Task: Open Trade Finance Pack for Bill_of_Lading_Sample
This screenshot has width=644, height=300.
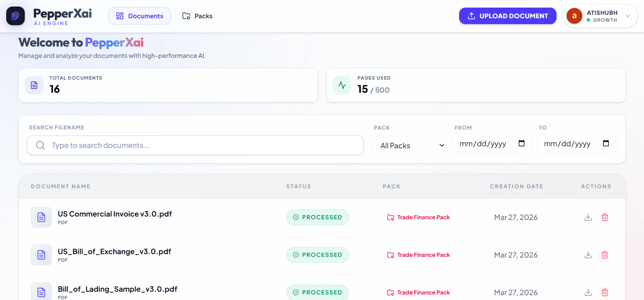Action: 418,292
